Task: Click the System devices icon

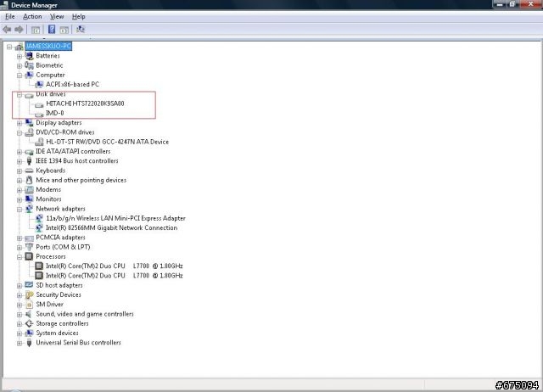Action: point(30,333)
